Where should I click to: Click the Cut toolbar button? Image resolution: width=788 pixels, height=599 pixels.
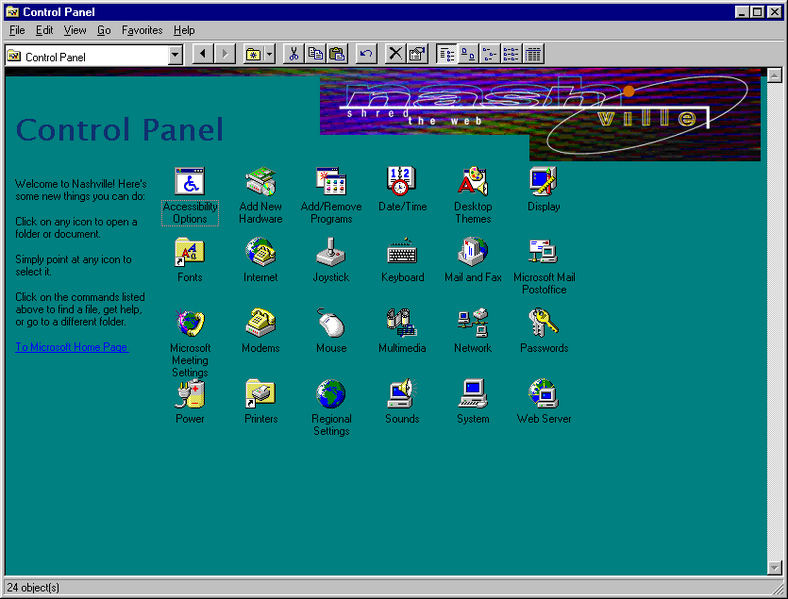point(294,54)
